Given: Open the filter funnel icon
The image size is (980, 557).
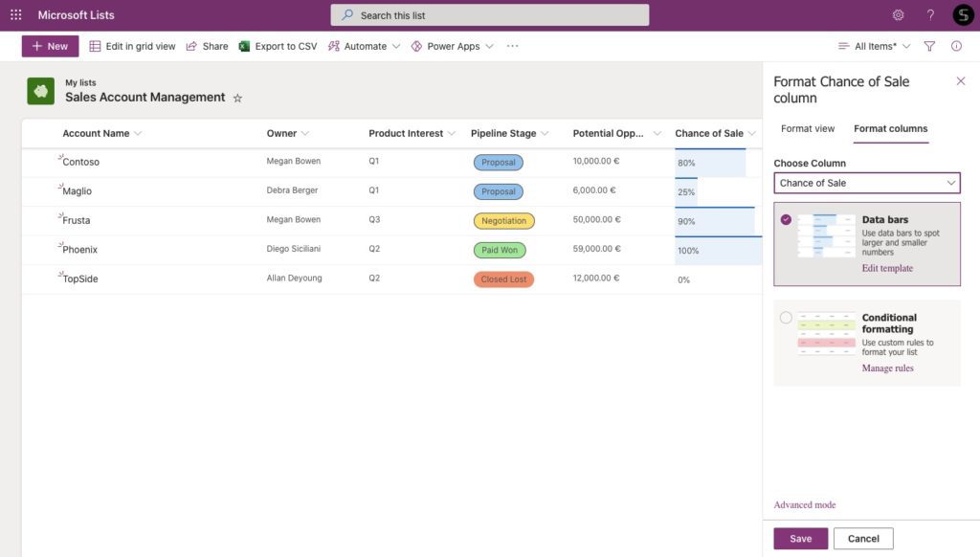Looking at the screenshot, I should (929, 46).
